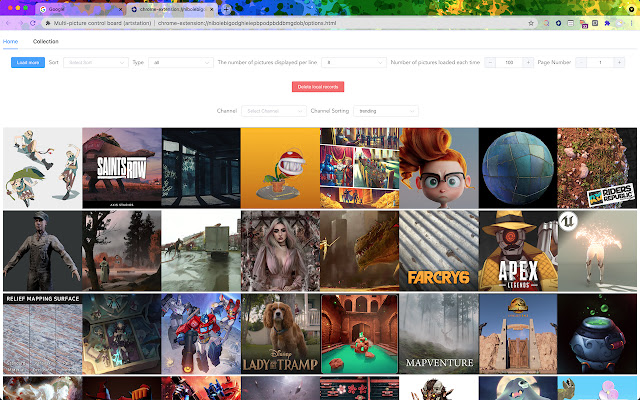Switch to the Home tab

coord(10,41)
